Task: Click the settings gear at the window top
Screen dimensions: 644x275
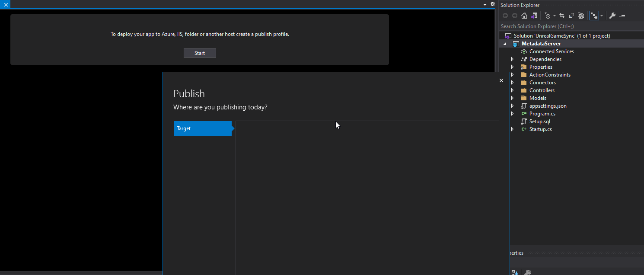Action: pos(493,3)
